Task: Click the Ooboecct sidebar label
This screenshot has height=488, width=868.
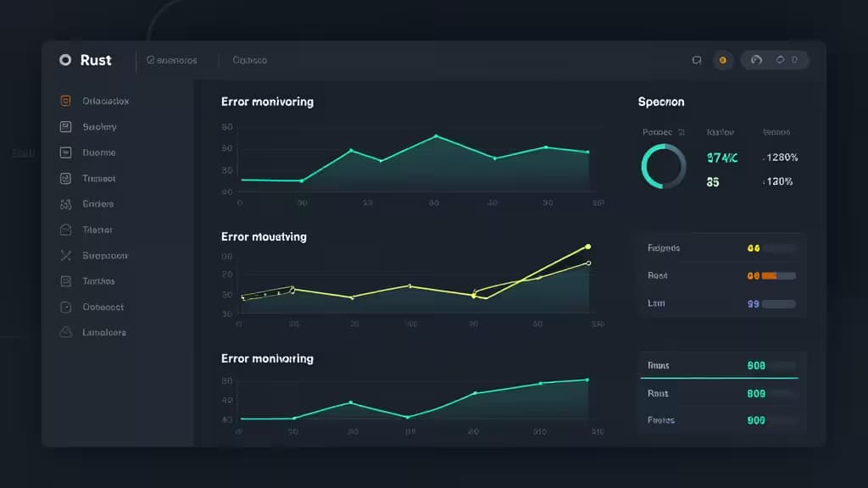Action: (103, 307)
